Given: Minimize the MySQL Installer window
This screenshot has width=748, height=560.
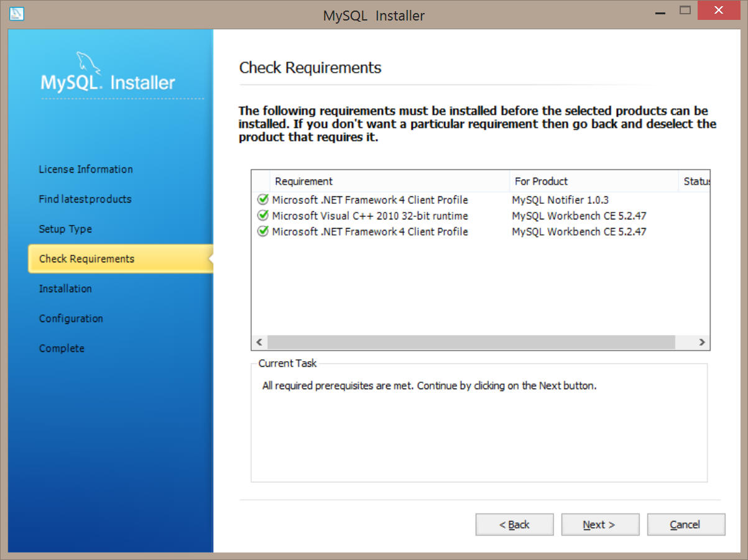Looking at the screenshot, I should pos(659,12).
